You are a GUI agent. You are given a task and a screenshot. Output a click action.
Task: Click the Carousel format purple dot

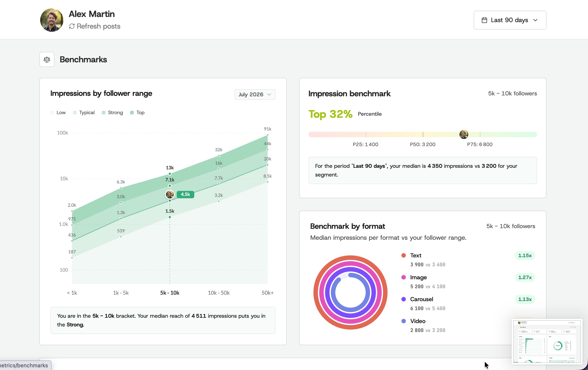(x=403, y=299)
